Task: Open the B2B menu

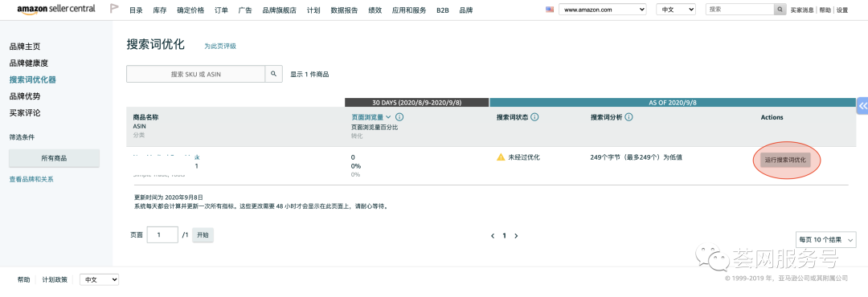Action: [443, 10]
